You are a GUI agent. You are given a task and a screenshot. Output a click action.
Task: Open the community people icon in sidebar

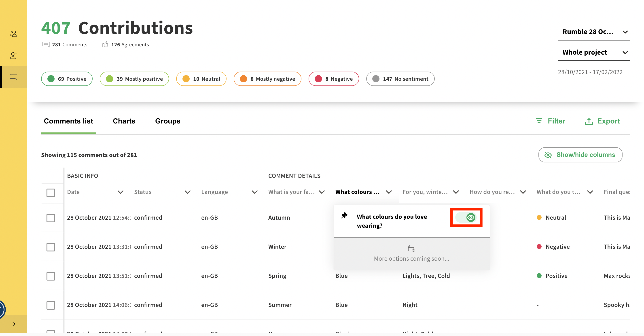point(13,34)
